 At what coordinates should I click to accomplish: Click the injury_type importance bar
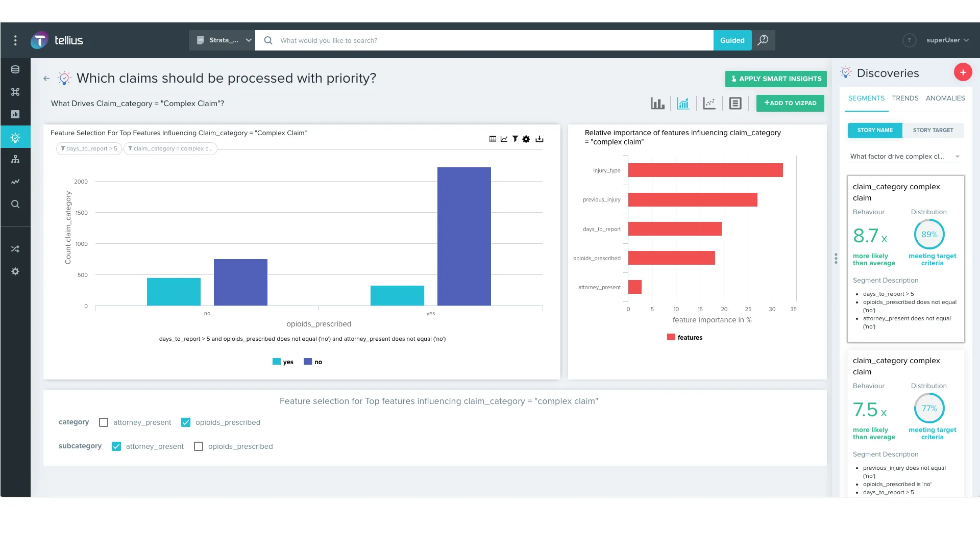tap(705, 170)
